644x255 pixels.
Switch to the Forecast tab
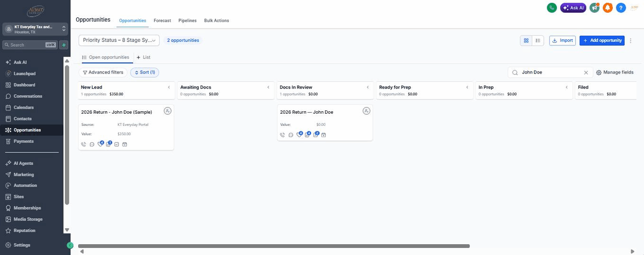[162, 21]
